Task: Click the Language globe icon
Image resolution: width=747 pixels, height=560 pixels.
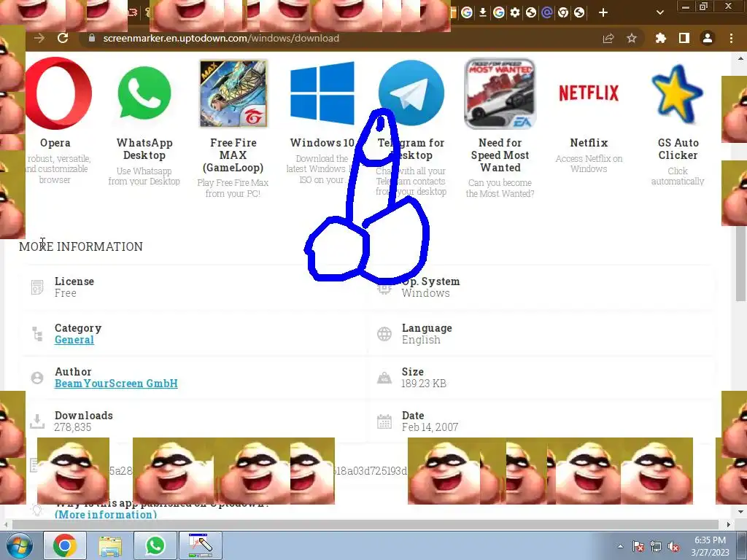Action: click(x=384, y=334)
